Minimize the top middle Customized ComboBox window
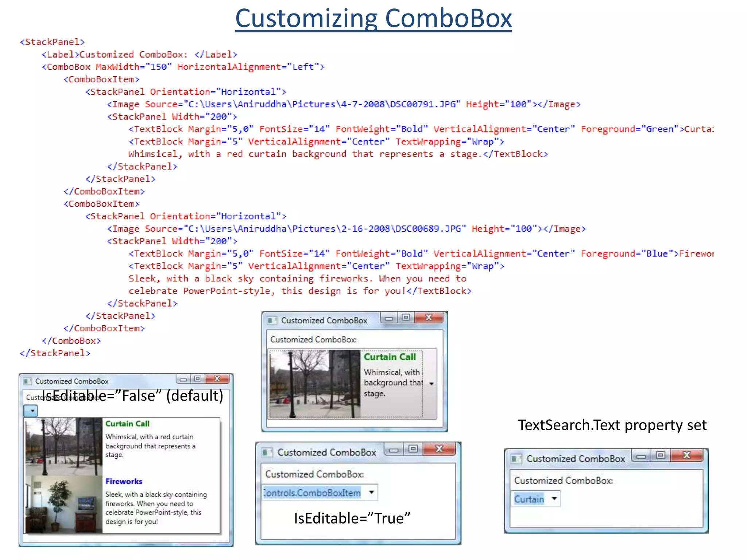This screenshot has height=560, width=747. [x=389, y=318]
